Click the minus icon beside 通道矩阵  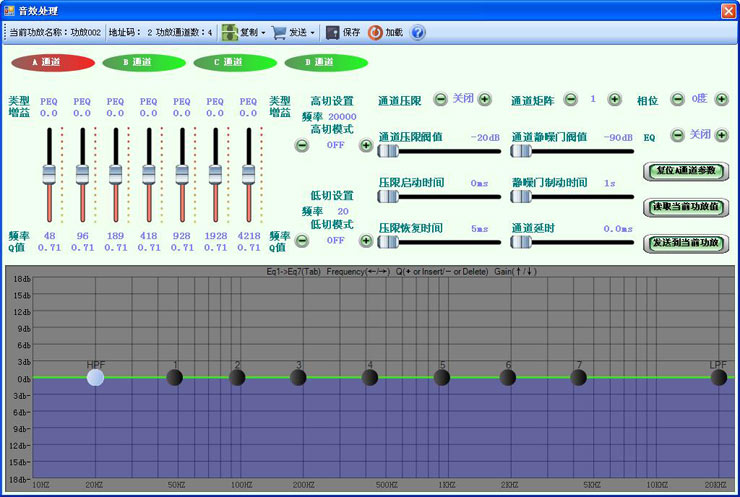[x=571, y=99]
